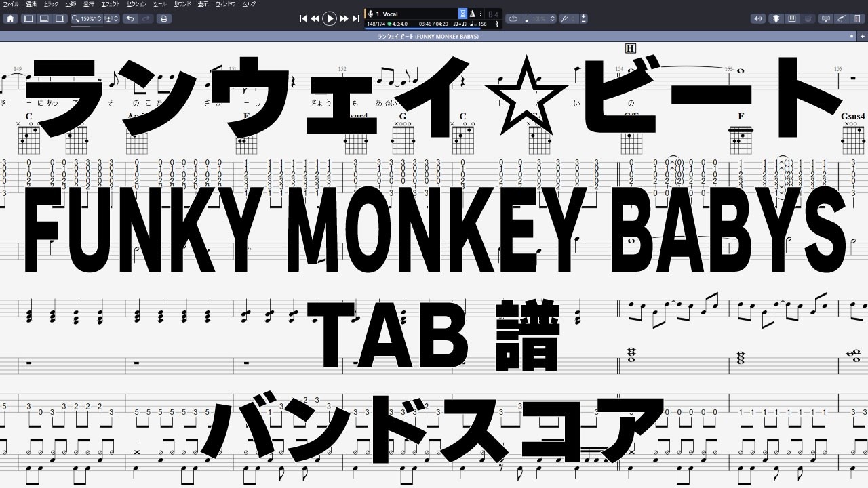The image size is (868, 488).
Task: Open the セクション menu
Action: (x=137, y=4)
